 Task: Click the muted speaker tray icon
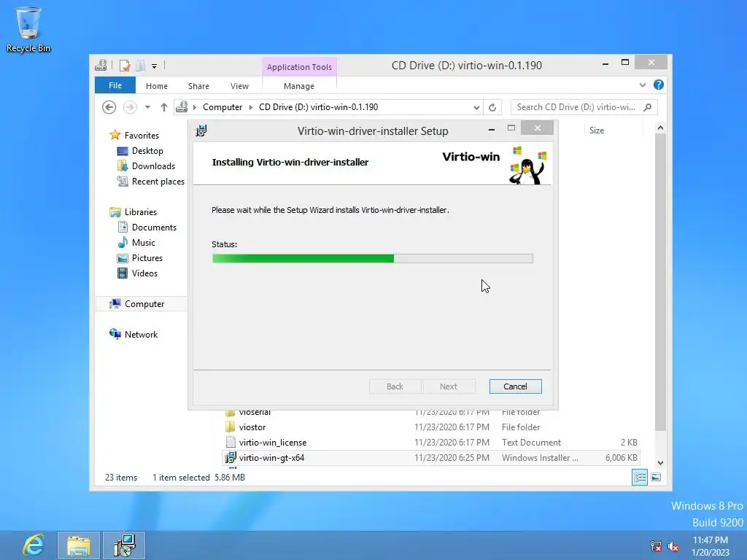point(673,546)
